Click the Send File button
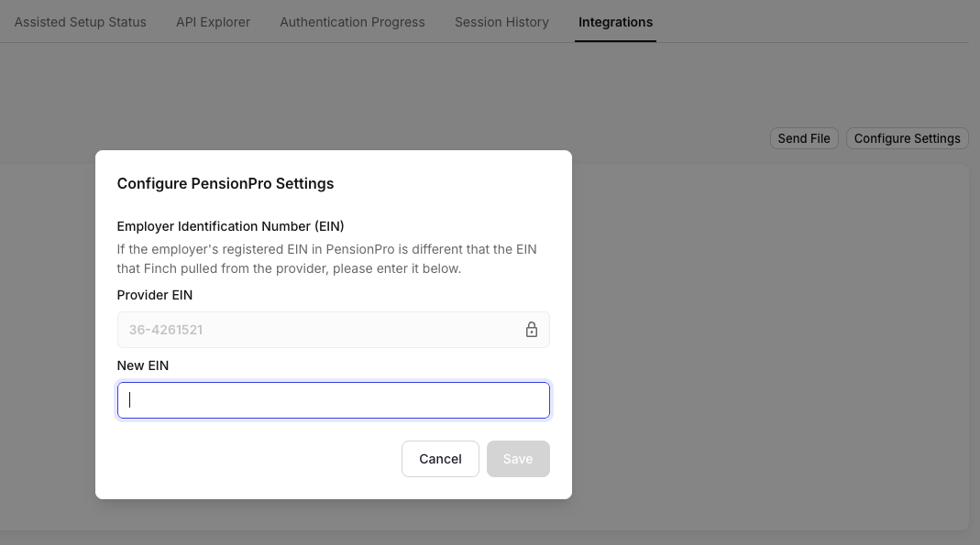Viewport: 980px width, 545px height. [804, 138]
